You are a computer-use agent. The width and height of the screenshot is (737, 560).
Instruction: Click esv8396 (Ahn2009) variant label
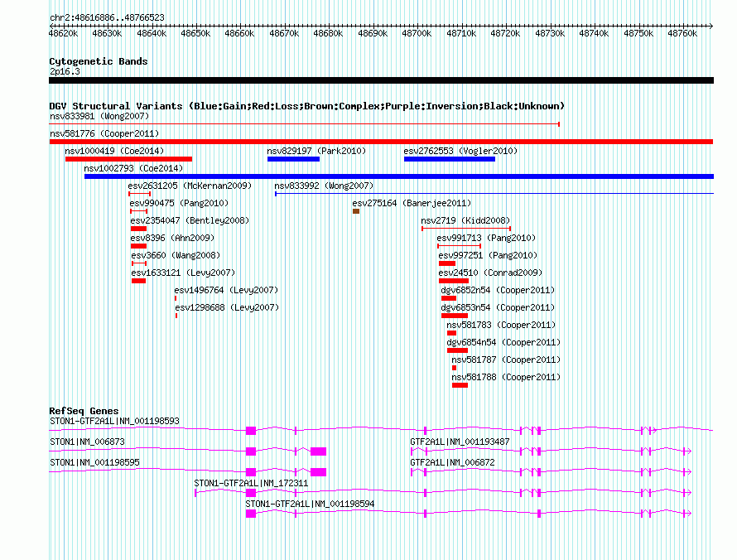pos(172,238)
